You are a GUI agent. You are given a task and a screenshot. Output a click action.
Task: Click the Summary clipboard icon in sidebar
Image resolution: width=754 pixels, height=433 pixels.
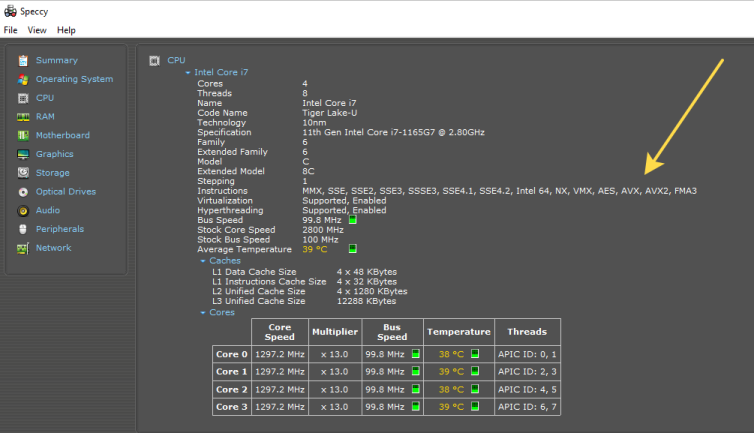pyautogui.click(x=23, y=61)
